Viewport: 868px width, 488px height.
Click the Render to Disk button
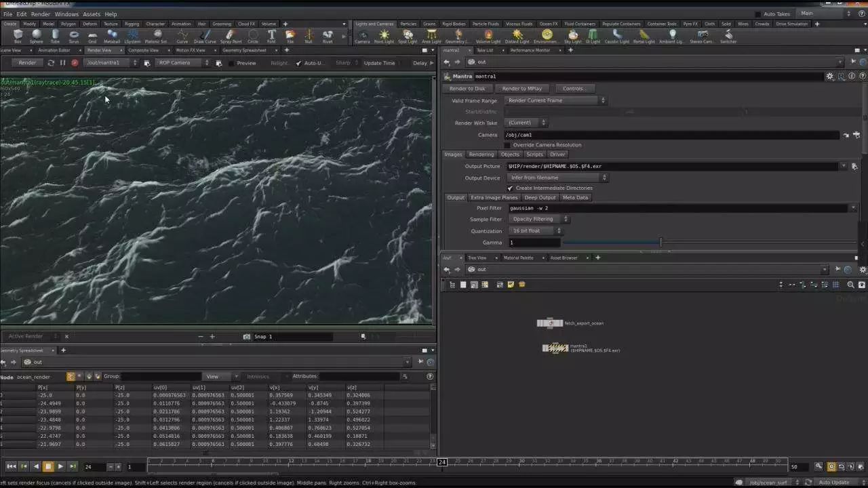point(467,89)
